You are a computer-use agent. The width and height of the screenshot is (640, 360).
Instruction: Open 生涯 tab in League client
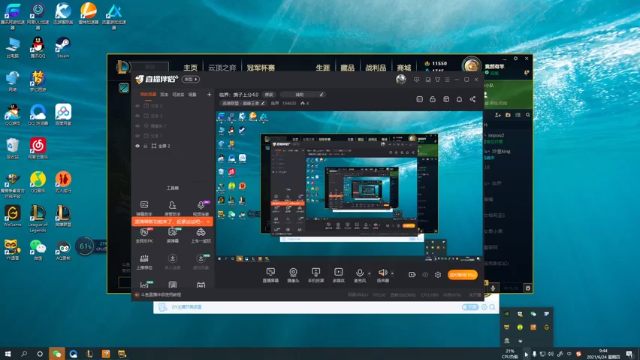coord(322,68)
